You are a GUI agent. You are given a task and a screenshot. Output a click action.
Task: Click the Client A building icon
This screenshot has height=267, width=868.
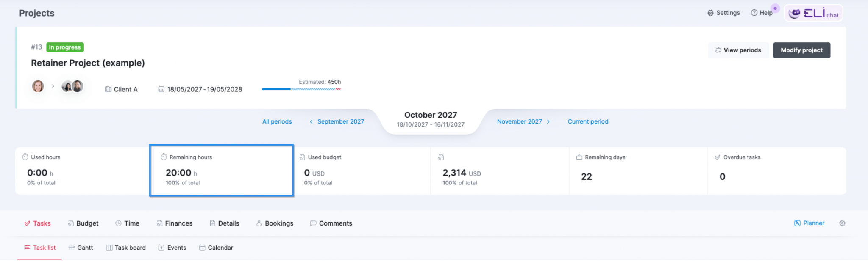[x=108, y=89]
